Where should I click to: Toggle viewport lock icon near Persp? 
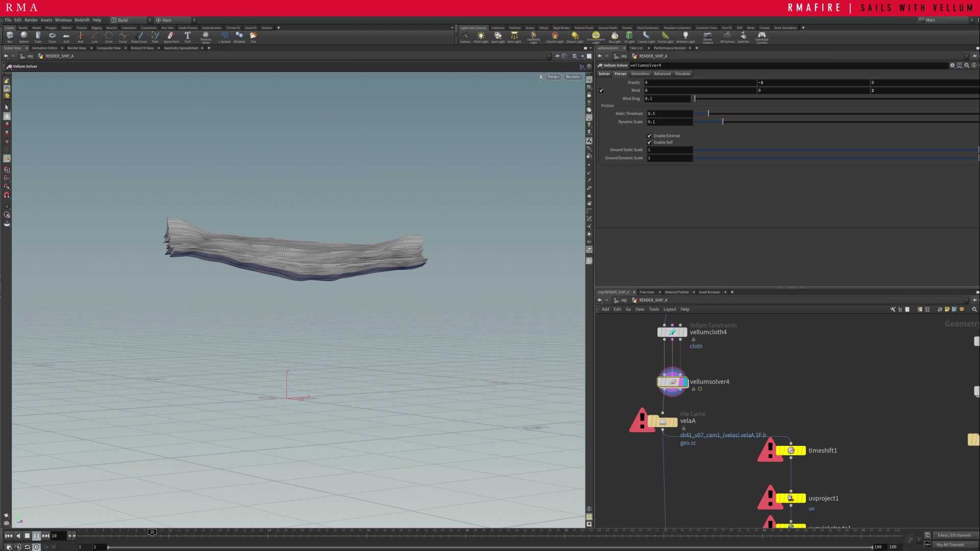[541, 77]
